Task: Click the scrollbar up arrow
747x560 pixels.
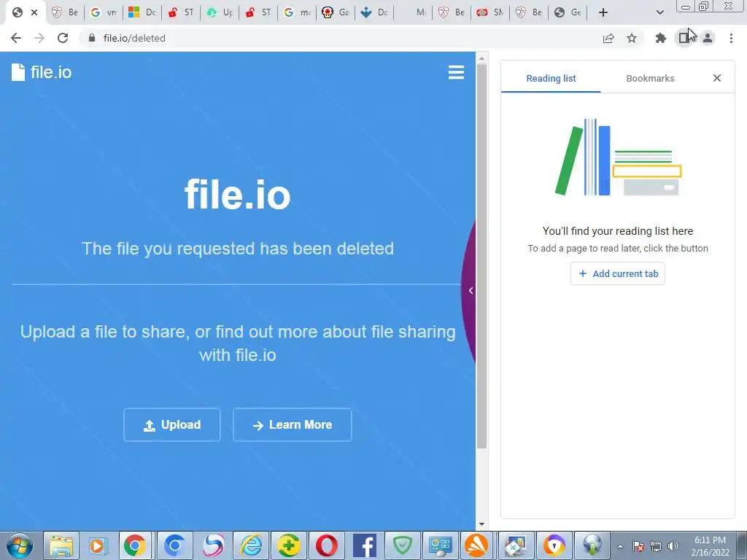Action: (481, 58)
